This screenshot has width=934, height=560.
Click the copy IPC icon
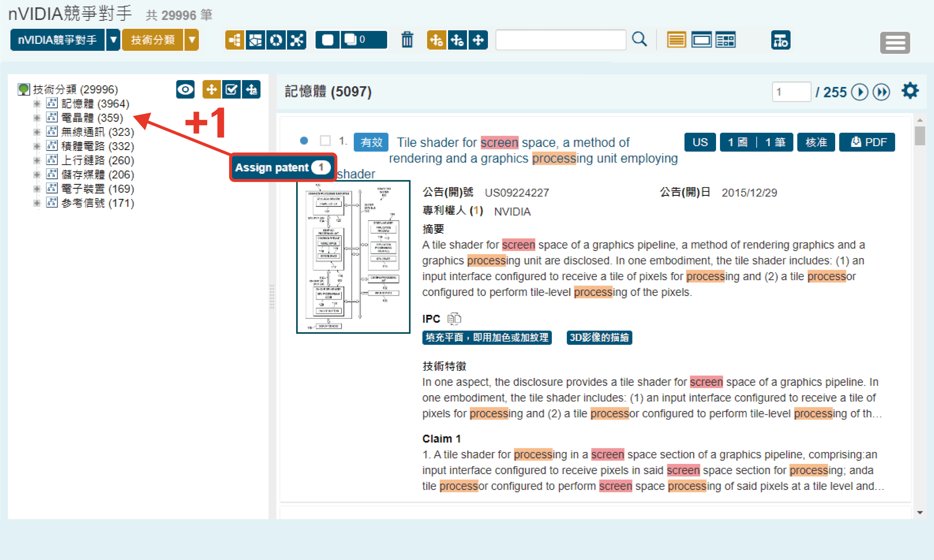(x=454, y=318)
